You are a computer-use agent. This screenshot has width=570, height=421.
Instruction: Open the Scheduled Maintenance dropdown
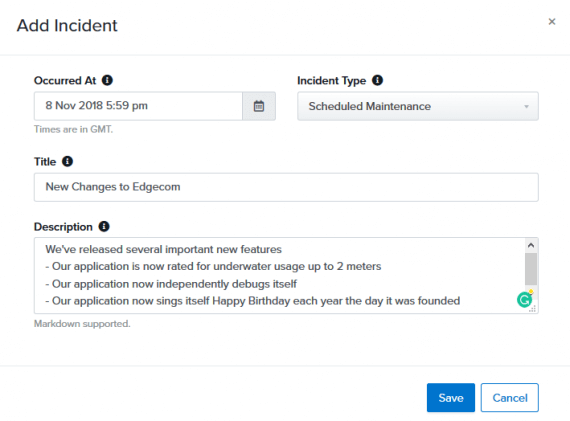coord(418,106)
